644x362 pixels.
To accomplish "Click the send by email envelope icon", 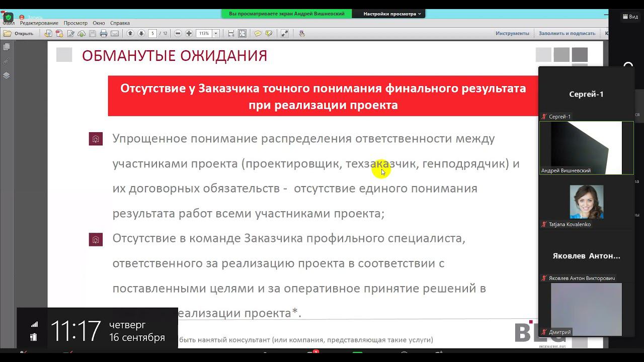I will [x=115, y=34].
